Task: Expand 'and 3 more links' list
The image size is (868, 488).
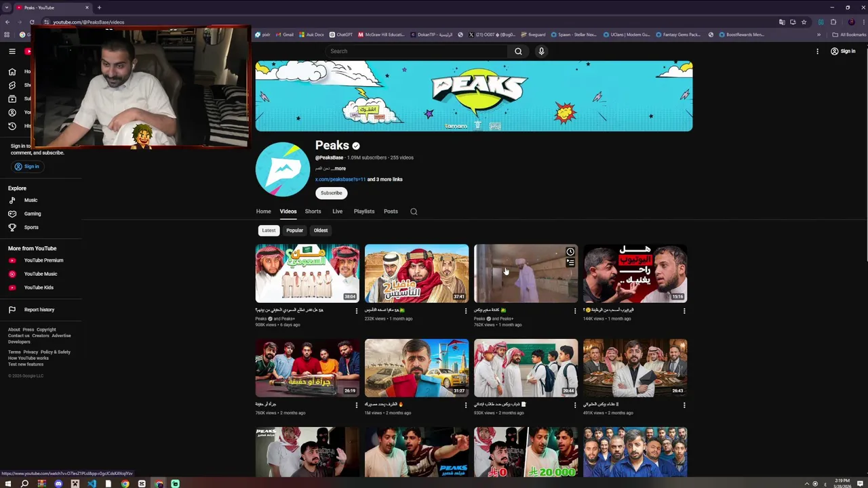Action: (x=384, y=180)
